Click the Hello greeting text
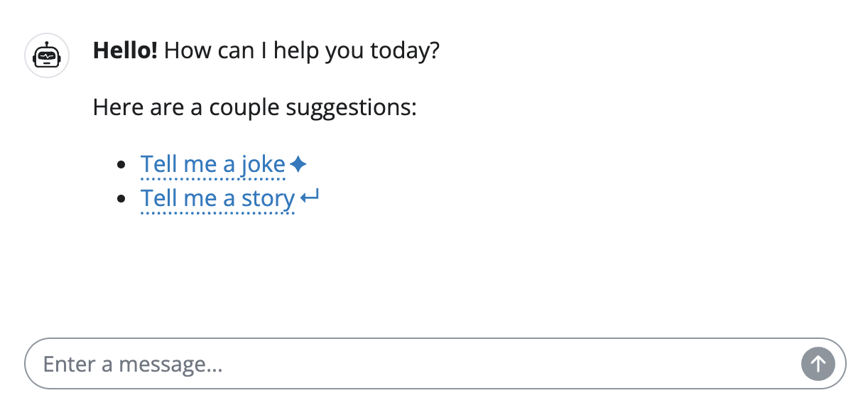The height and width of the screenshot is (415, 868). click(125, 50)
